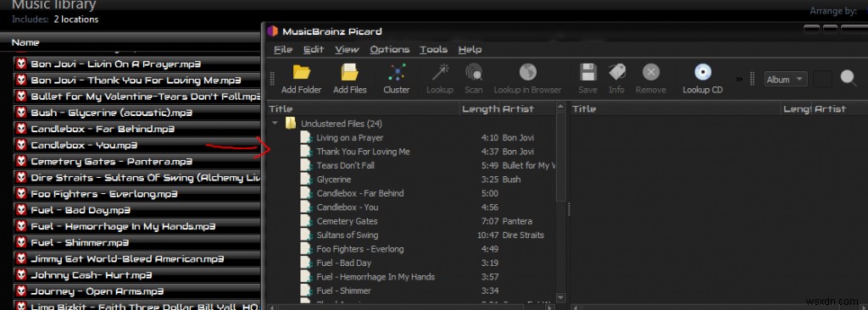Click mp3 icon for Fuel - Bad Day.mp3
Screen dimensions: 868x310
click(x=20, y=210)
